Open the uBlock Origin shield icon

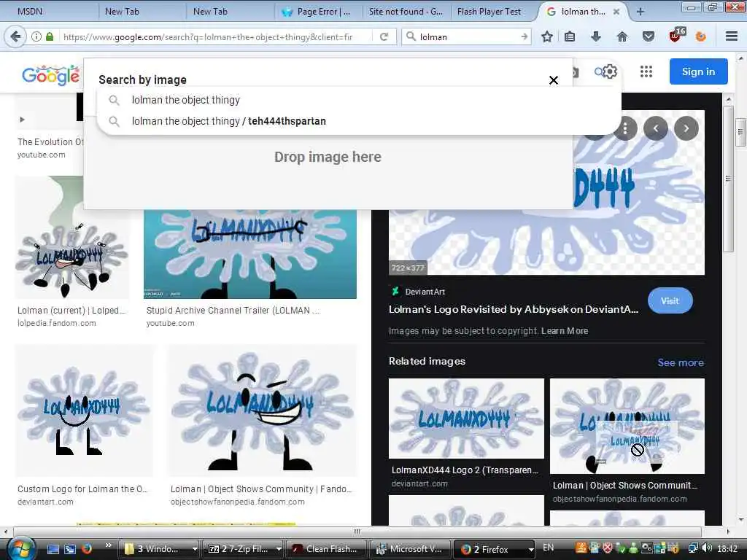676,35
